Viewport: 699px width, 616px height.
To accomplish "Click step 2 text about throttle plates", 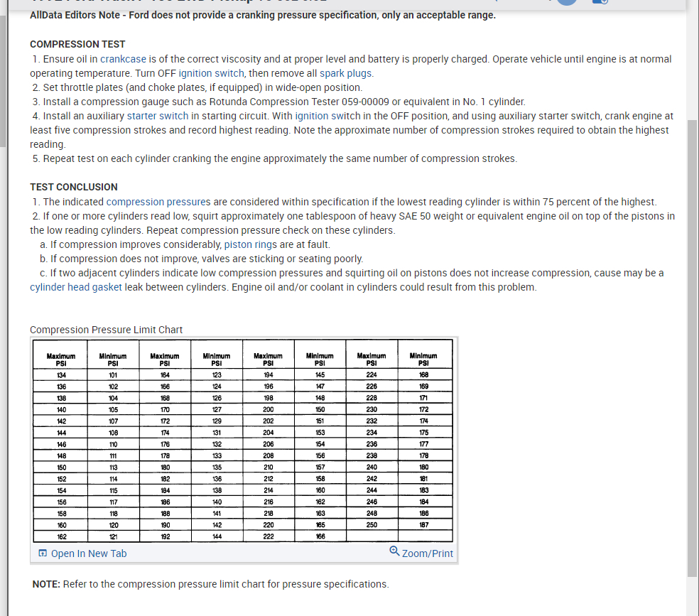I will pos(197,88).
